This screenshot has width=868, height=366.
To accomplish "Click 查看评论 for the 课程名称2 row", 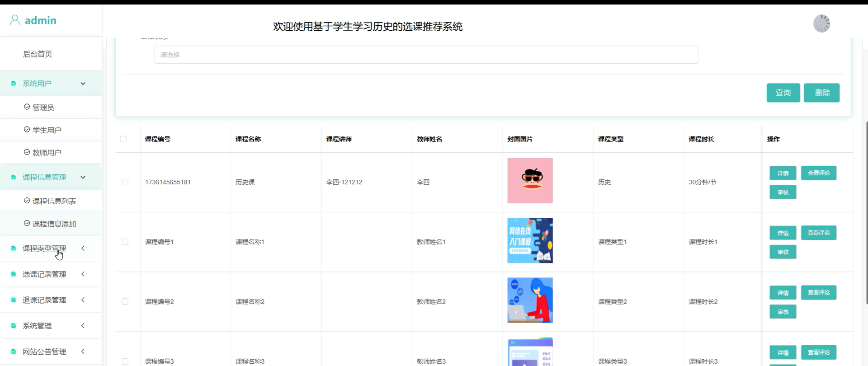I will [x=819, y=292].
